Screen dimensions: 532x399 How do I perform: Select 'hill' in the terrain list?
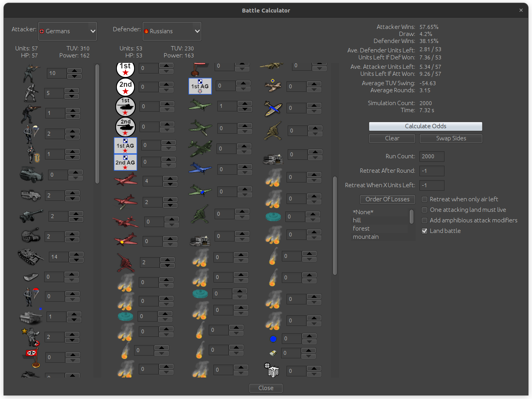coord(357,220)
